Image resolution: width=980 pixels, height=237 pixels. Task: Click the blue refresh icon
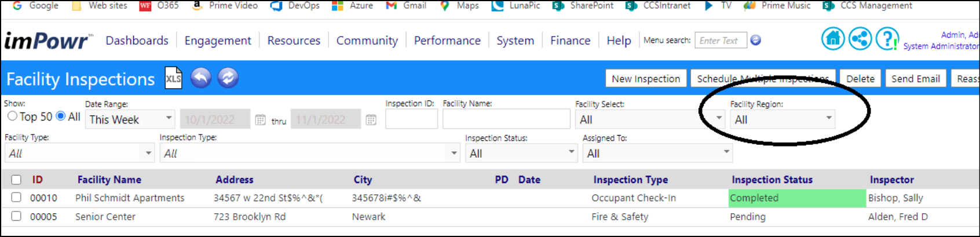(228, 78)
